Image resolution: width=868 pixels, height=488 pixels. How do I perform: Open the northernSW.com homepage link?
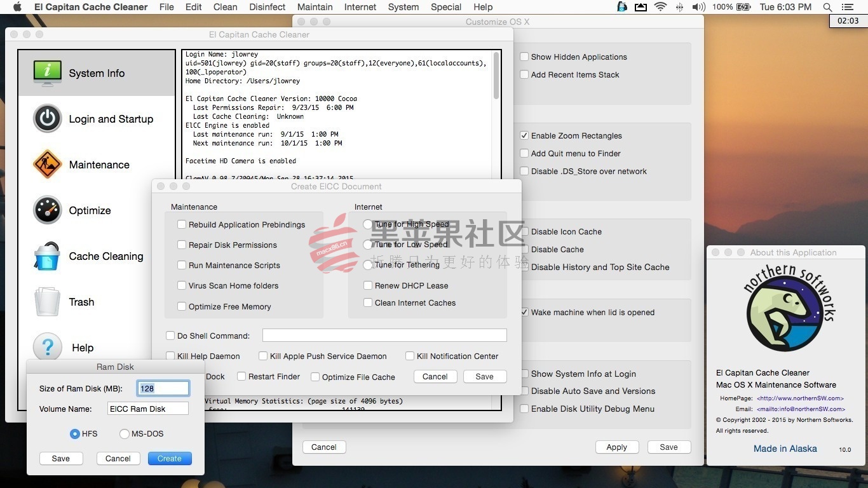coord(800,398)
